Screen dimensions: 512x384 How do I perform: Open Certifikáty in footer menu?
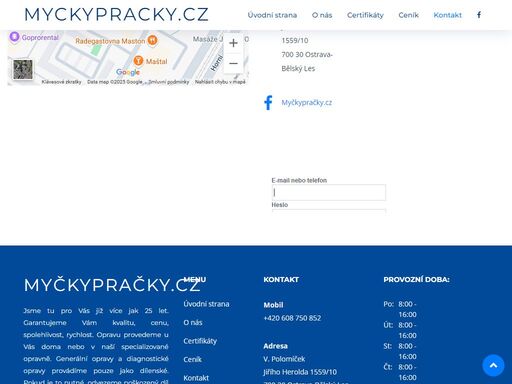point(200,341)
